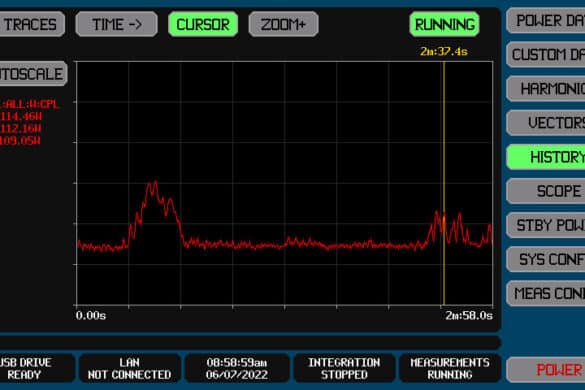Switch to STBY POWER screen

point(546,225)
